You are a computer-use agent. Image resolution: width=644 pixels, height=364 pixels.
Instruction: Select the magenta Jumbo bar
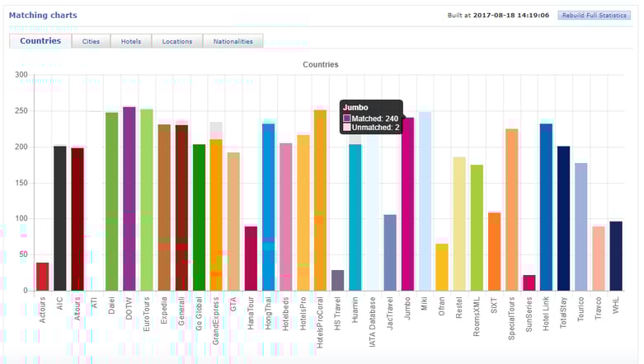(x=407, y=206)
